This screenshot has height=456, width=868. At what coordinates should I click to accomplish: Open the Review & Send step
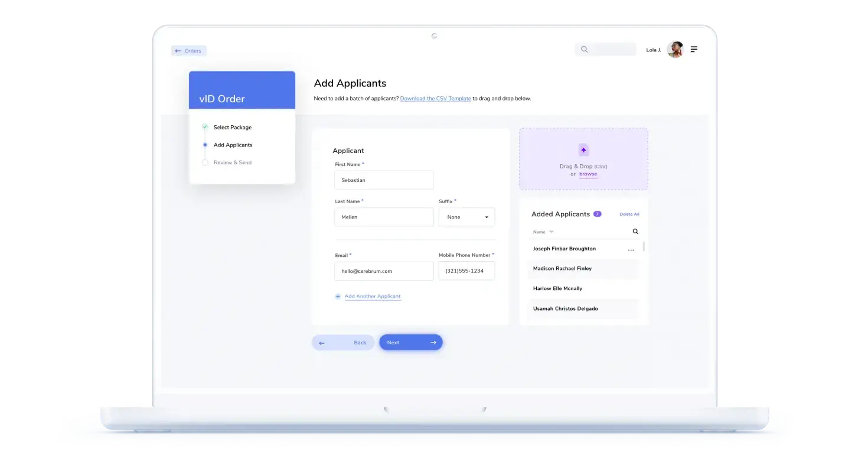[x=233, y=162]
